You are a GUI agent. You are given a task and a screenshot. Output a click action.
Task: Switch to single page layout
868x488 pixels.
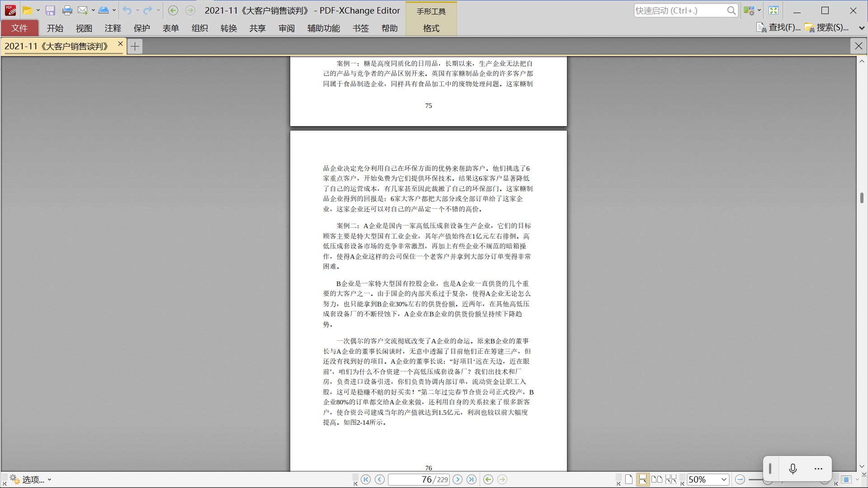point(629,479)
